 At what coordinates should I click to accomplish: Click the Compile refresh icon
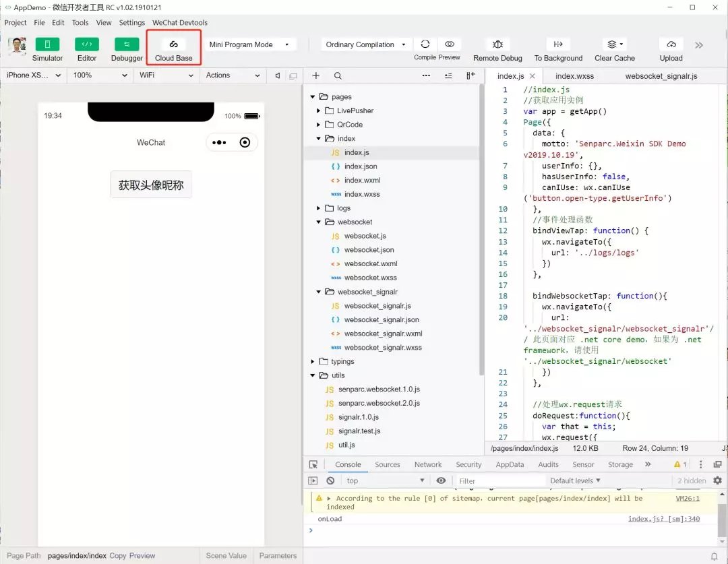pyautogui.click(x=425, y=44)
